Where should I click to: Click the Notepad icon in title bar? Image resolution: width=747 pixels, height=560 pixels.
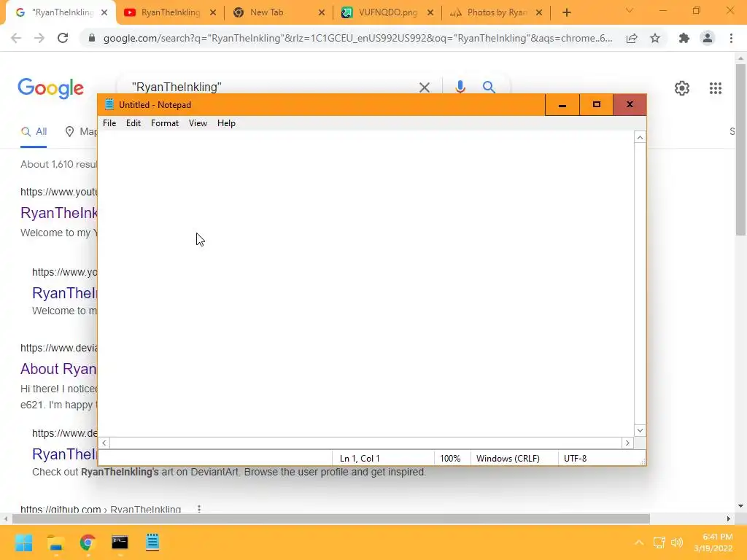click(x=109, y=105)
